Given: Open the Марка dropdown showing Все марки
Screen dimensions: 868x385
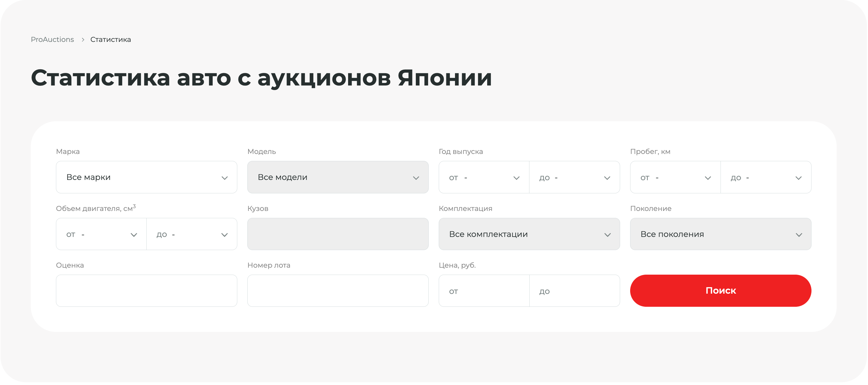Looking at the screenshot, I should 147,177.
